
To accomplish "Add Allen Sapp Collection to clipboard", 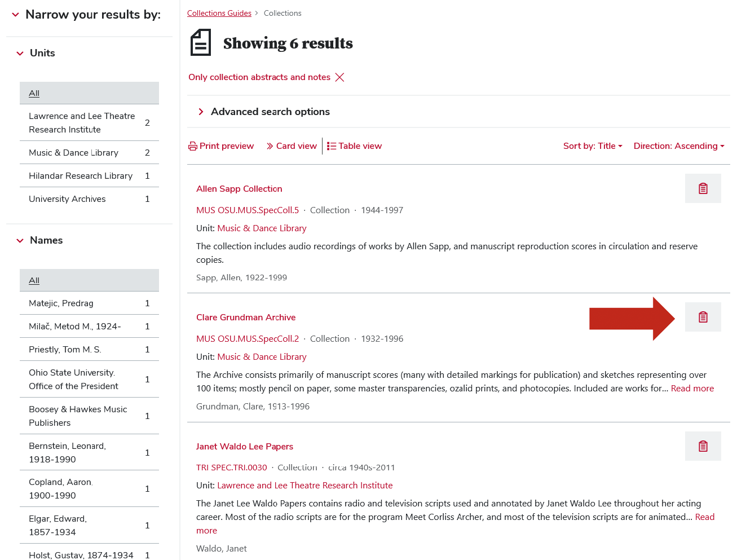I will pos(703,188).
